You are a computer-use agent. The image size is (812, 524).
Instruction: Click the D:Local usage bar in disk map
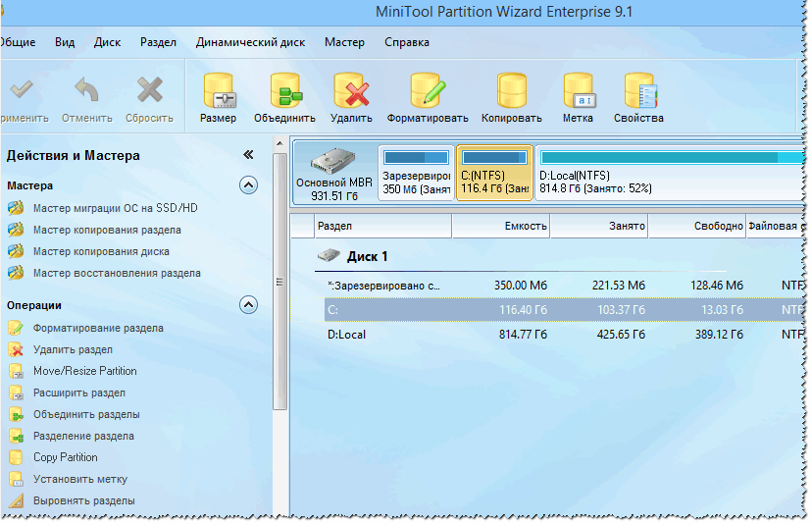672,158
